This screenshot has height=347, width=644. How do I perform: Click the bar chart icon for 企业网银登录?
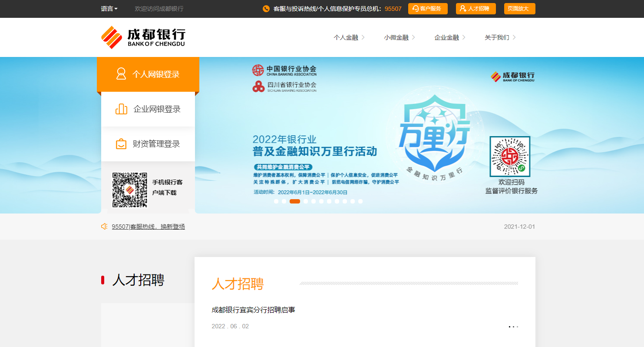coord(121,109)
